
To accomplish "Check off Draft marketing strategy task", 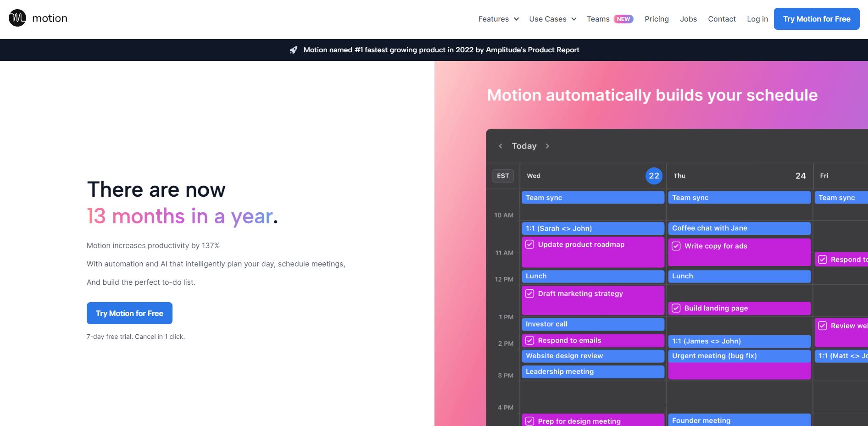I will [x=530, y=293].
